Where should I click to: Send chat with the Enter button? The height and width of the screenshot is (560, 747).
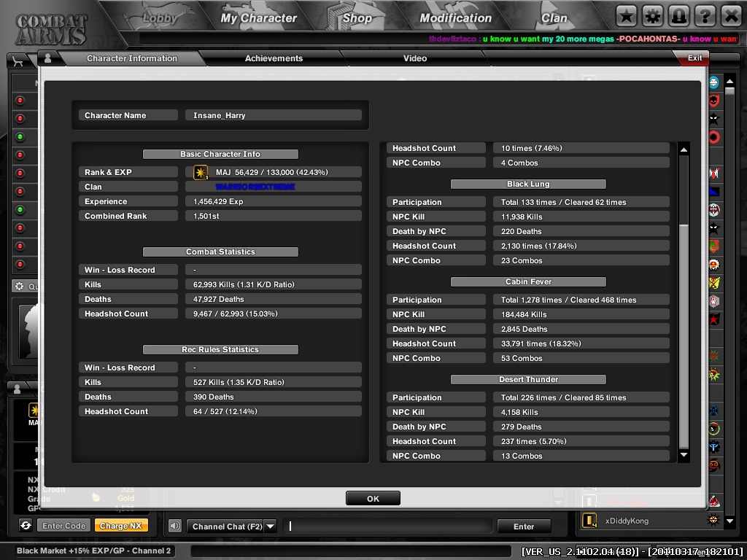pyautogui.click(x=524, y=526)
